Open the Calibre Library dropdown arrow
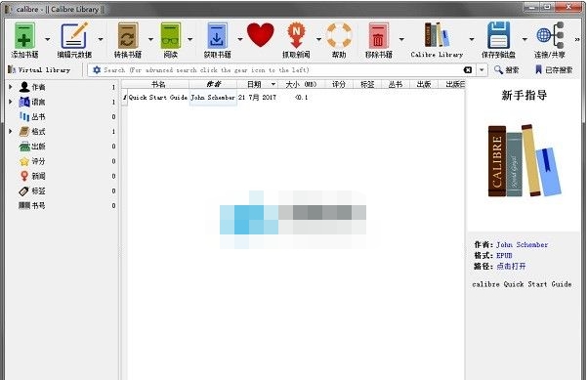Image resolution: width=588 pixels, height=380 pixels. [x=472, y=39]
